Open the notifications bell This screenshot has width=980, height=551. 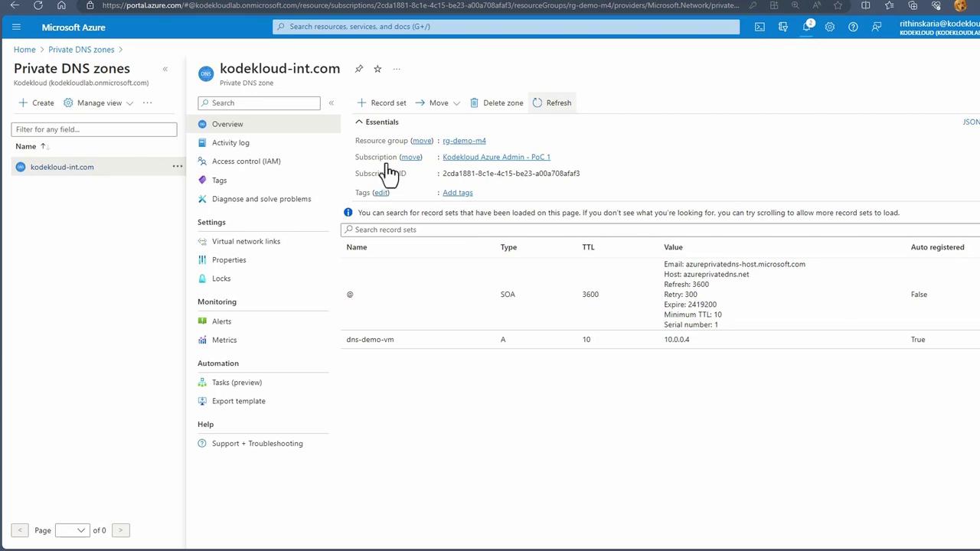(x=806, y=27)
